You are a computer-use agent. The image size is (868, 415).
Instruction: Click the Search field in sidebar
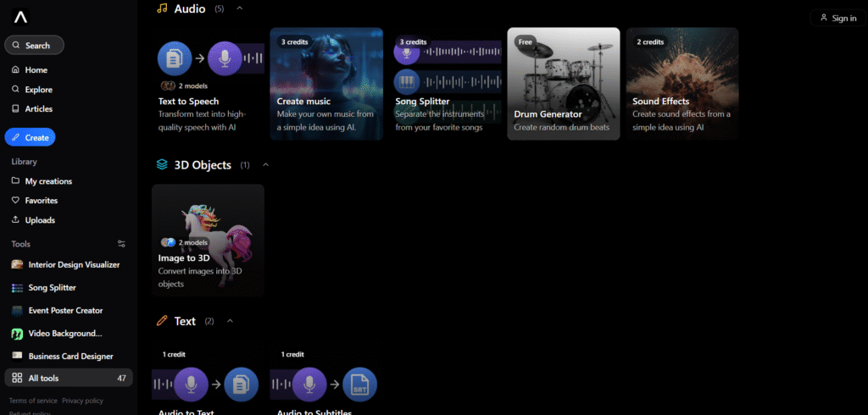click(x=34, y=46)
